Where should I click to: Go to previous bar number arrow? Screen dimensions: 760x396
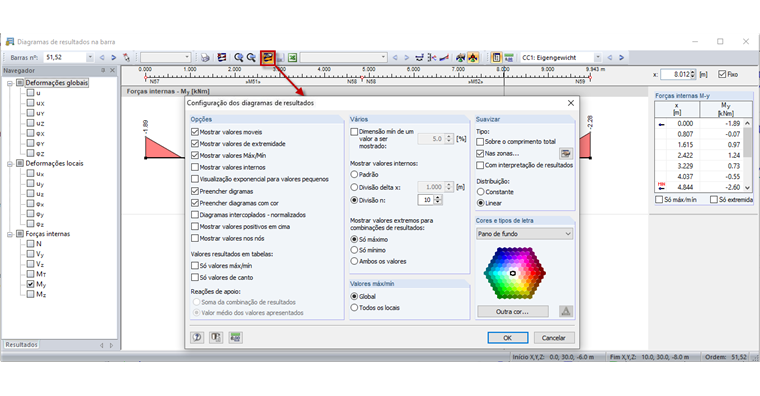coord(102,58)
